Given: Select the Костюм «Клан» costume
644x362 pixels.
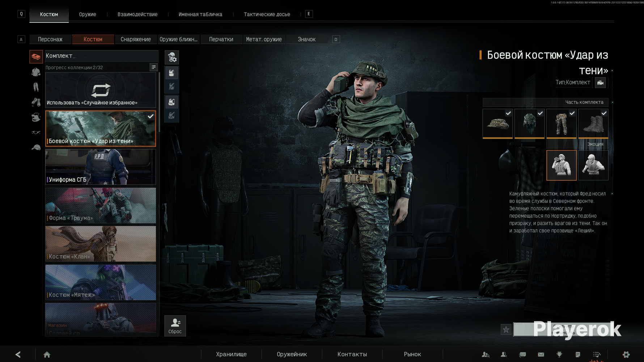Looking at the screenshot, I should coord(101,244).
